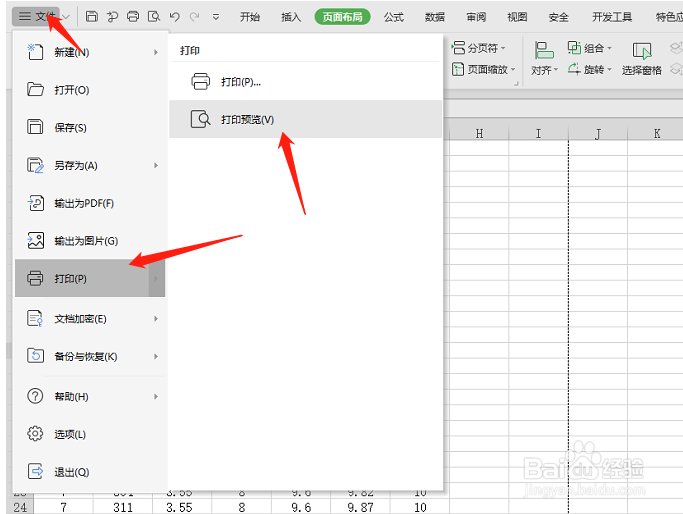Image resolution: width=683 pixels, height=514 pixels.
Task: Expand the 另存为(A) submenu arrow
Action: [x=156, y=166]
